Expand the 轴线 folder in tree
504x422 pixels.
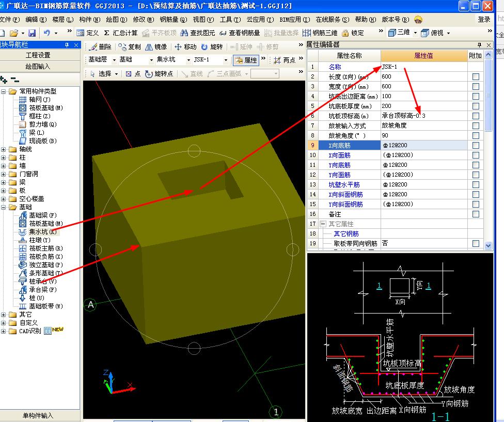[3, 149]
